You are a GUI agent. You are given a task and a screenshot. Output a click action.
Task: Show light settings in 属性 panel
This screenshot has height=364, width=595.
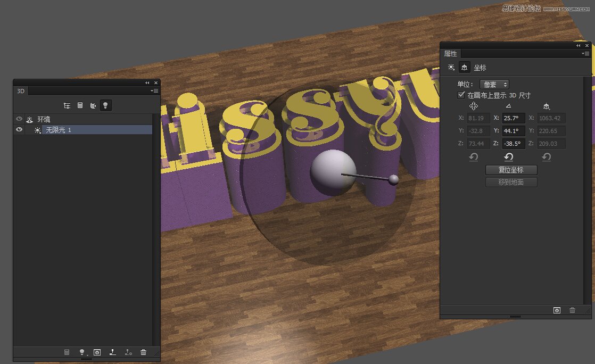[x=451, y=67]
